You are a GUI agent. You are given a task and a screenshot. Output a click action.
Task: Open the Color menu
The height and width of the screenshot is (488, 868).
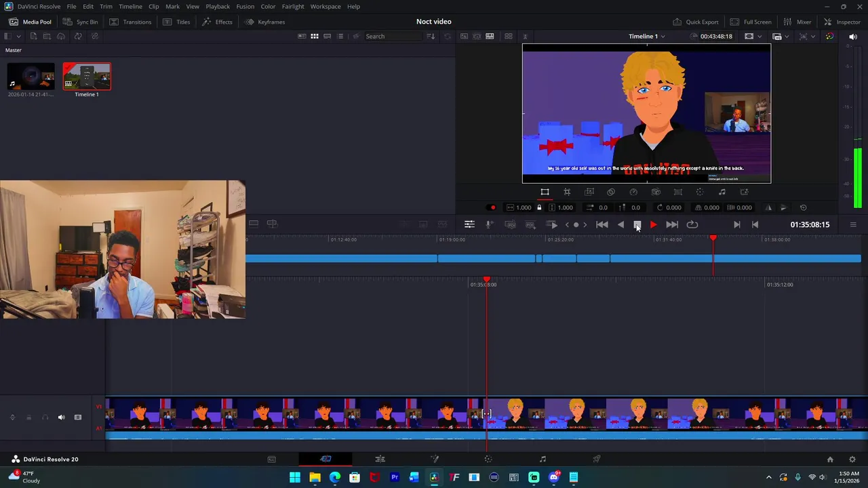[268, 6]
